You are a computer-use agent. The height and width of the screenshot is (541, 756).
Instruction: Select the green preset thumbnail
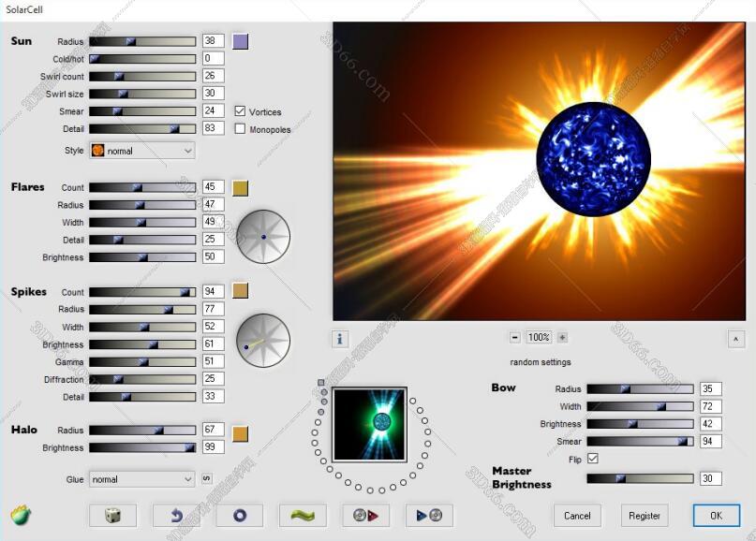pos(369,424)
